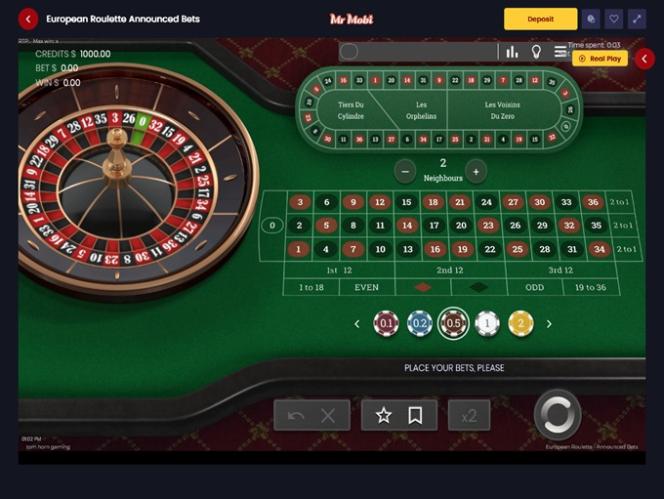This screenshot has height=499, width=664.
Task: Place bet on Les Voisins Du Zero
Action: point(502,110)
